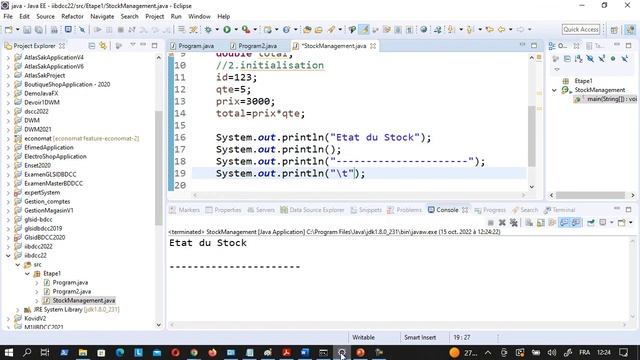
Task: Open the Refactor menu
Action: [x=72, y=16]
